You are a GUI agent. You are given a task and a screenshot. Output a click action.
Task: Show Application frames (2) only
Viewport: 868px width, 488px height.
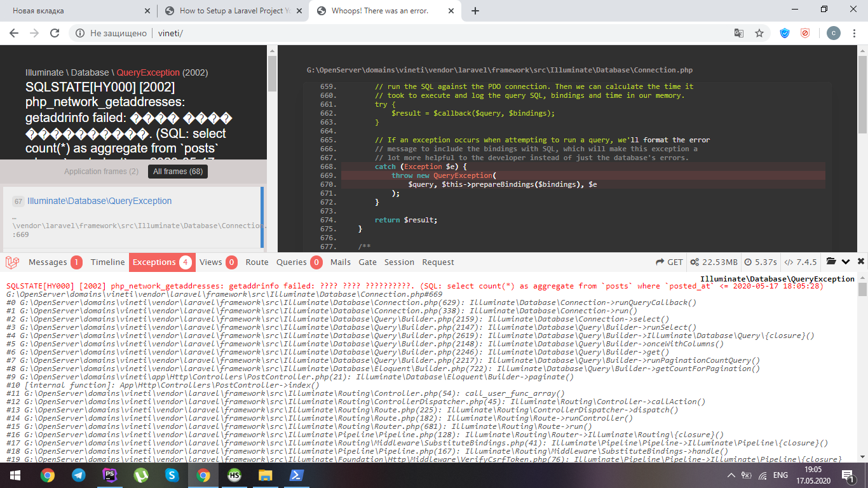click(101, 172)
